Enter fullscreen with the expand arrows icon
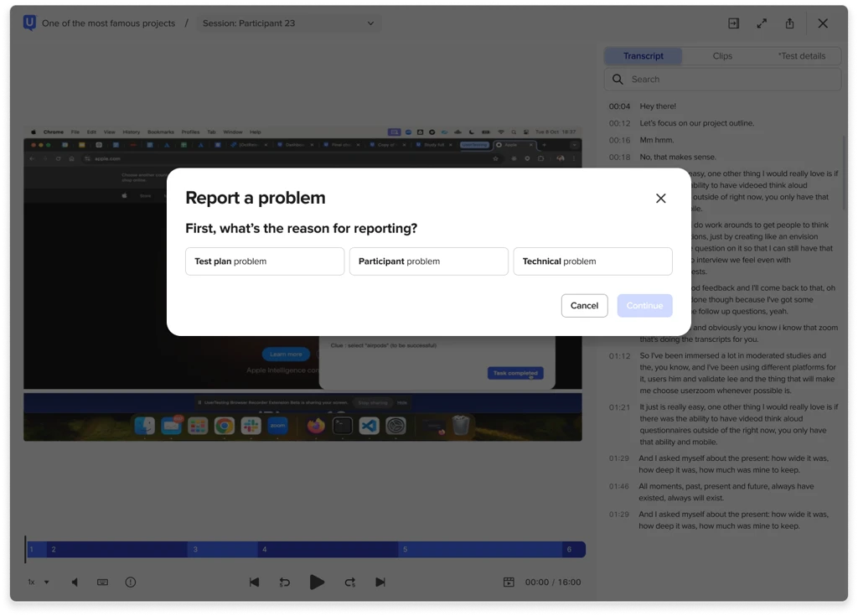This screenshot has height=616, width=858. 762,23
